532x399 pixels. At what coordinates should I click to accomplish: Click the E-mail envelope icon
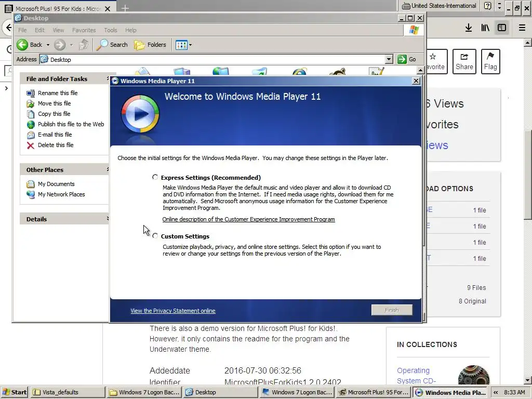tap(31, 135)
